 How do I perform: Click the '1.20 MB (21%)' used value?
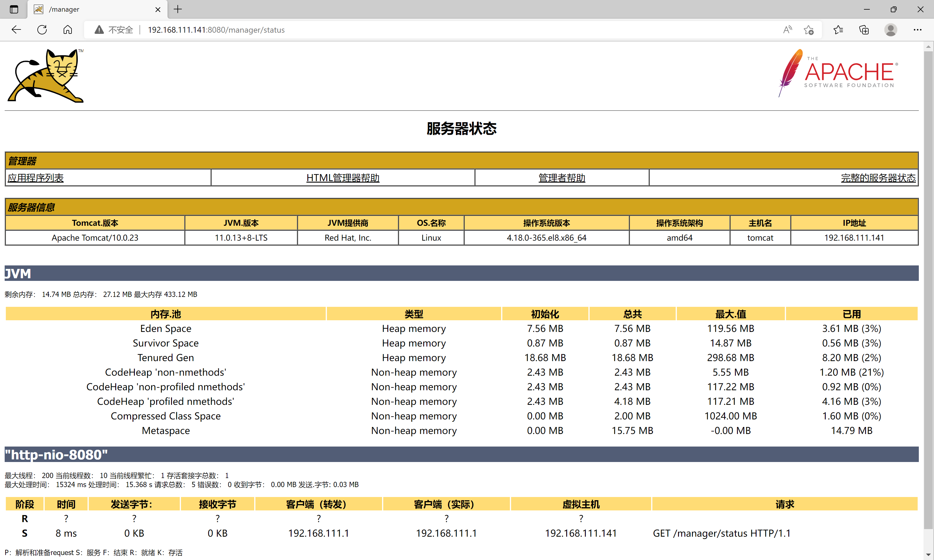[x=852, y=372]
